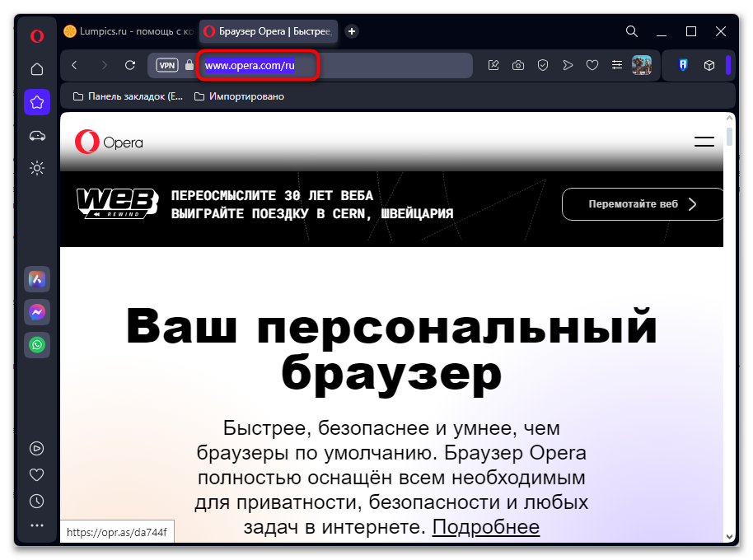The height and width of the screenshot is (560, 753).
Task: Click the sun-shaped sidebar icon
Action: click(x=37, y=168)
